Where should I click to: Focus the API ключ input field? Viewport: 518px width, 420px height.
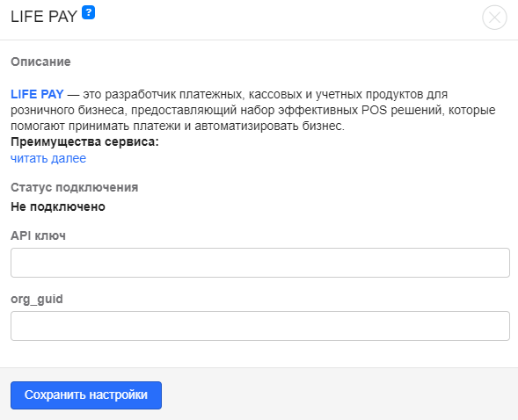(x=260, y=263)
